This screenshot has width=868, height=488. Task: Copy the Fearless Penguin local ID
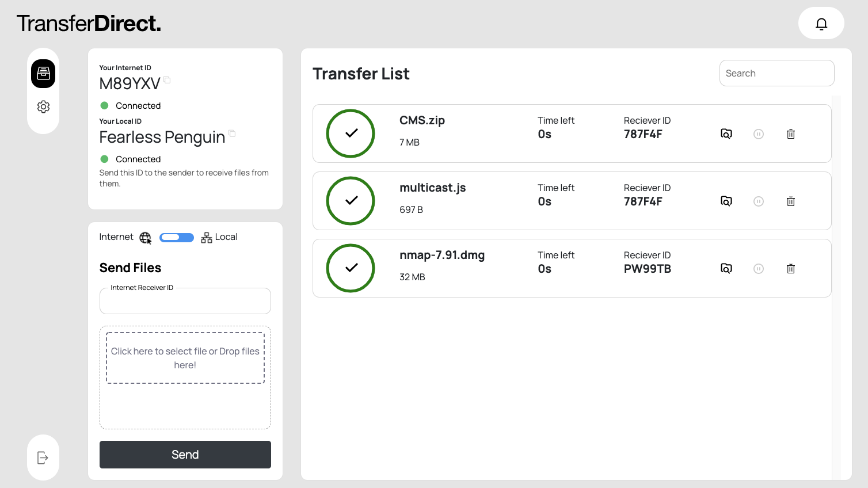tap(232, 134)
